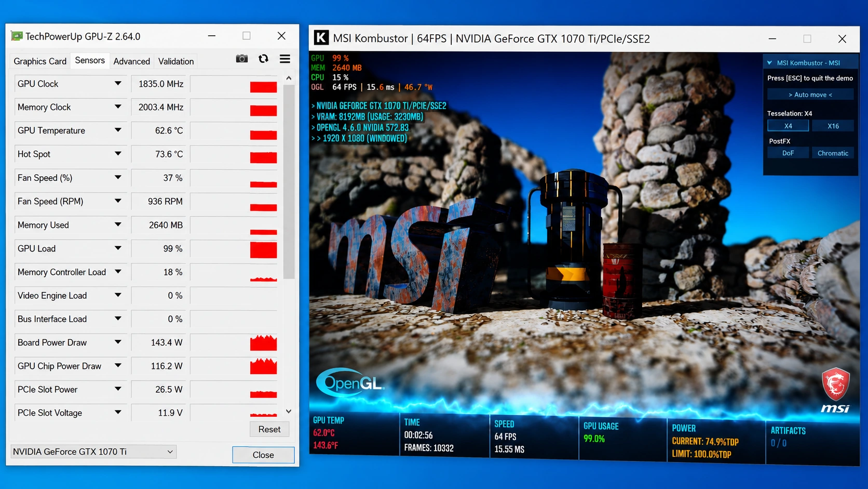The width and height of the screenshot is (868, 489).
Task: Click the scroll down arrow in sensors list
Action: tap(289, 412)
